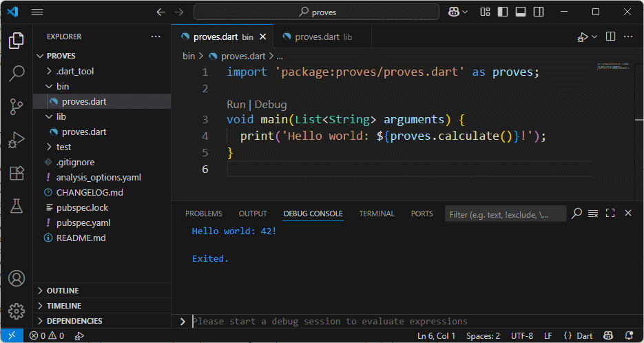Open remote window indicator in status bar
This screenshot has width=644, height=343.
coord(12,335)
